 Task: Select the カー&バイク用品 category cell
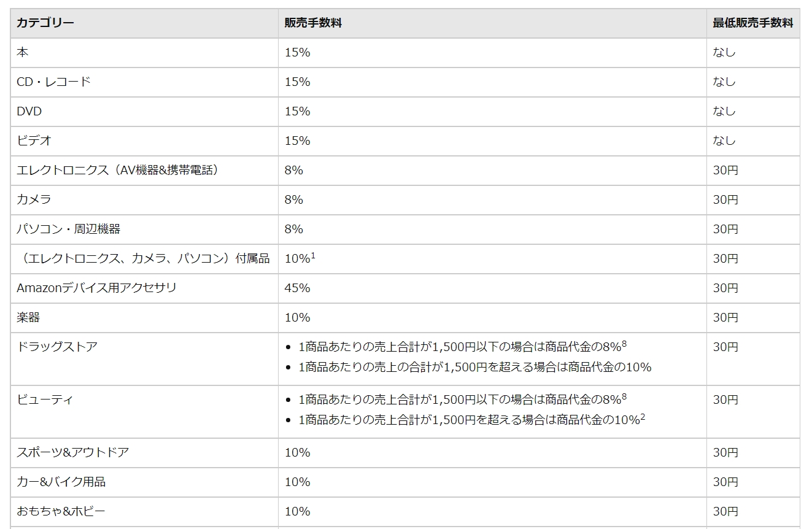point(61,482)
